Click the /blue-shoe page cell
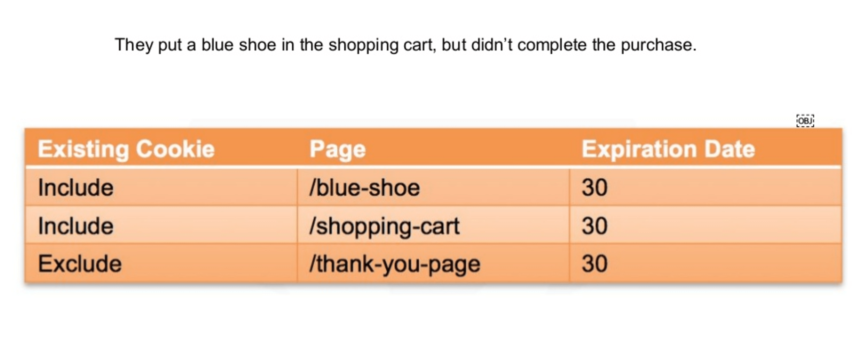The width and height of the screenshot is (868, 342). 364,188
